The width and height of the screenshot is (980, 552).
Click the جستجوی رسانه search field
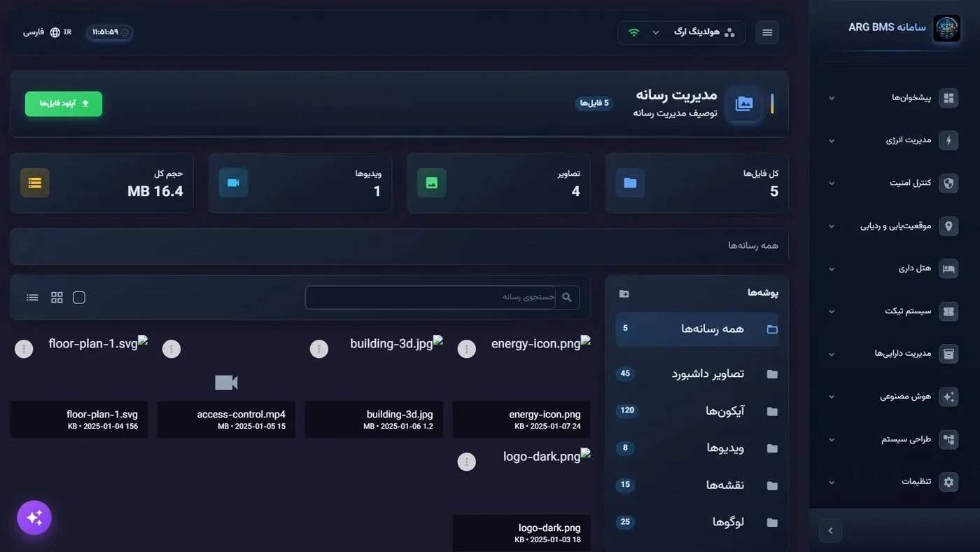coord(430,298)
